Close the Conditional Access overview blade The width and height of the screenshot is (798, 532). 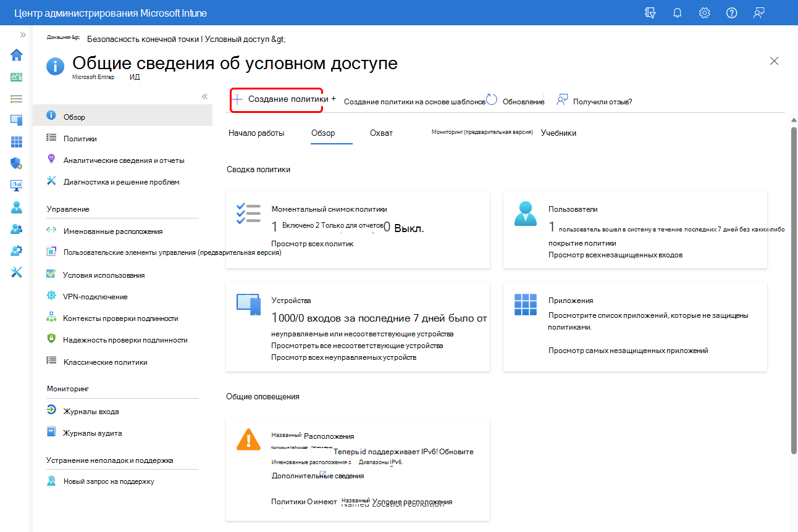774,60
